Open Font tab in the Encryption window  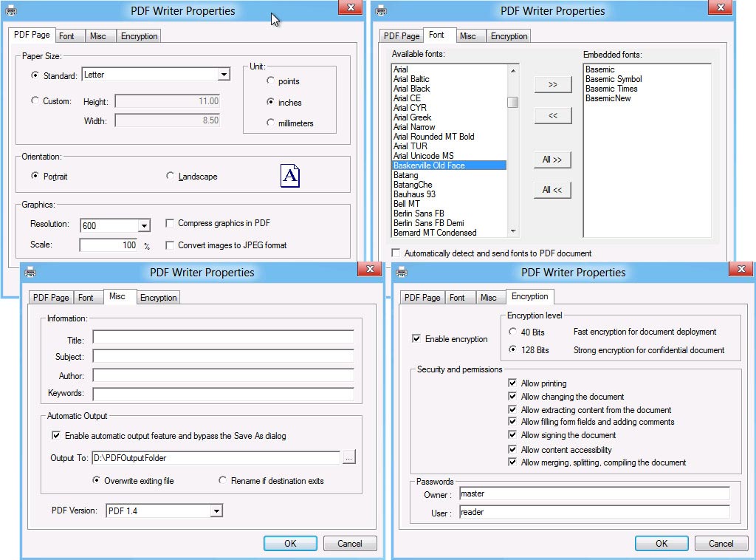coord(456,298)
